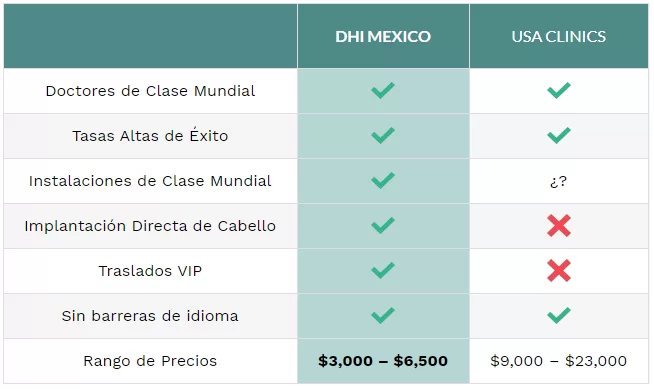654x389 pixels.
Task: Click the Tasas Altas de Éxito label
Action: click(150, 136)
